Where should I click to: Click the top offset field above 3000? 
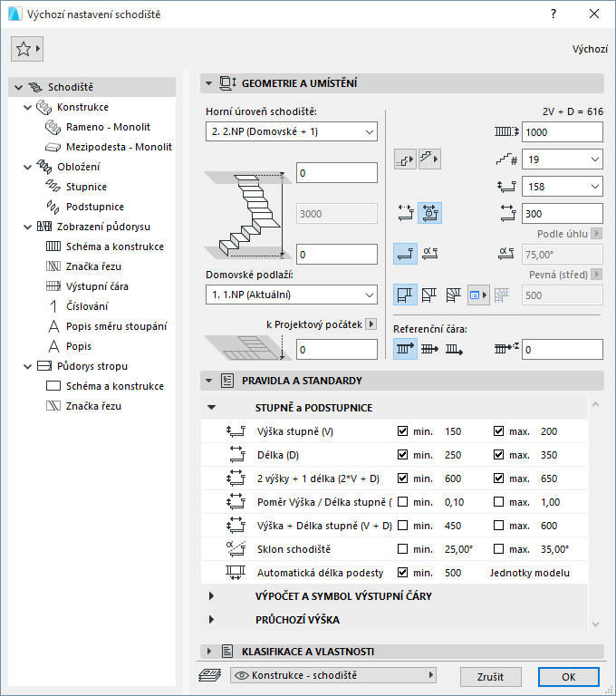(x=337, y=173)
